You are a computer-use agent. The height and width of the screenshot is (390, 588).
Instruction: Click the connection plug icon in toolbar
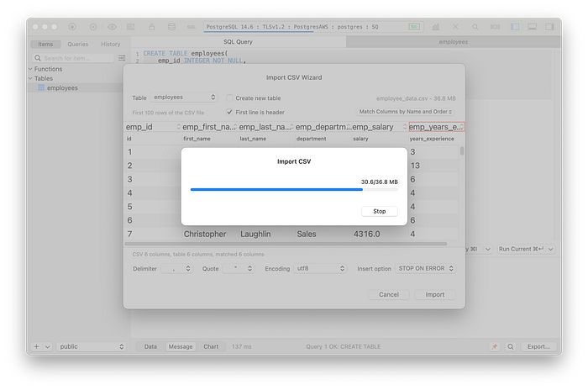point(72,27)
